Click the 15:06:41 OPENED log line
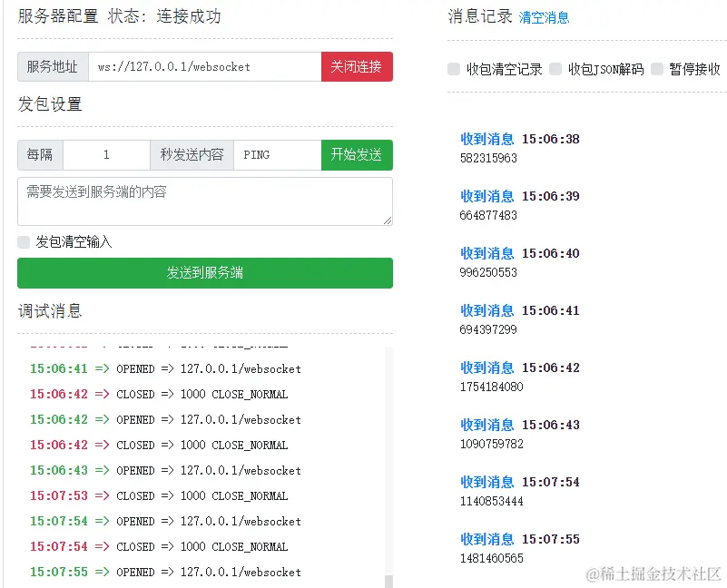The height and width of the screenshot is (588, 727). pyautogui.click(x=165, y=368)
